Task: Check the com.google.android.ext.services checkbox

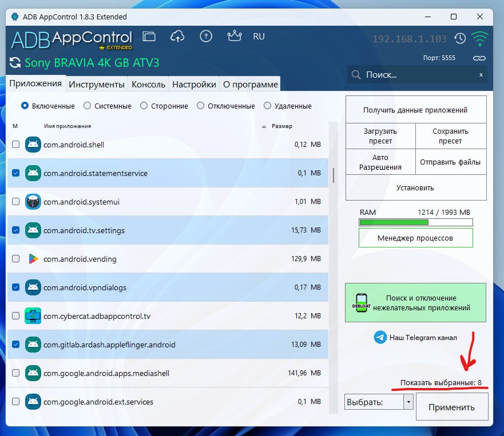Action: [x=16, y=402]
